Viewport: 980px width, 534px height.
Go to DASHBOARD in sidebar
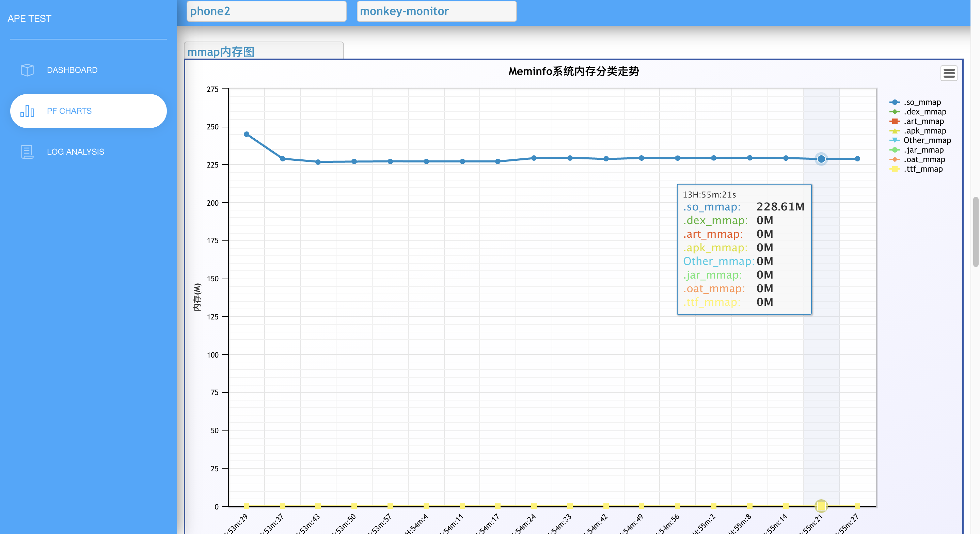coord(72,70)
